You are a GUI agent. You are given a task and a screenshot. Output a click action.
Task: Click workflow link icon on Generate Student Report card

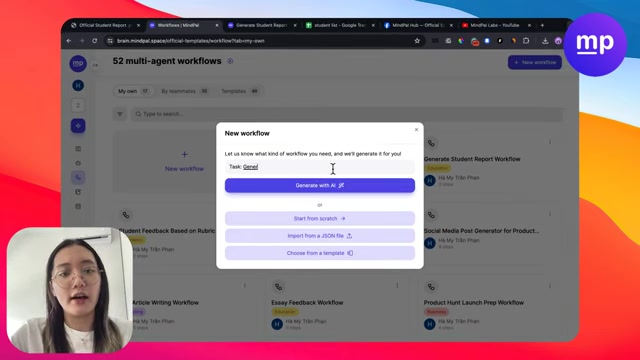pos(431,143)
